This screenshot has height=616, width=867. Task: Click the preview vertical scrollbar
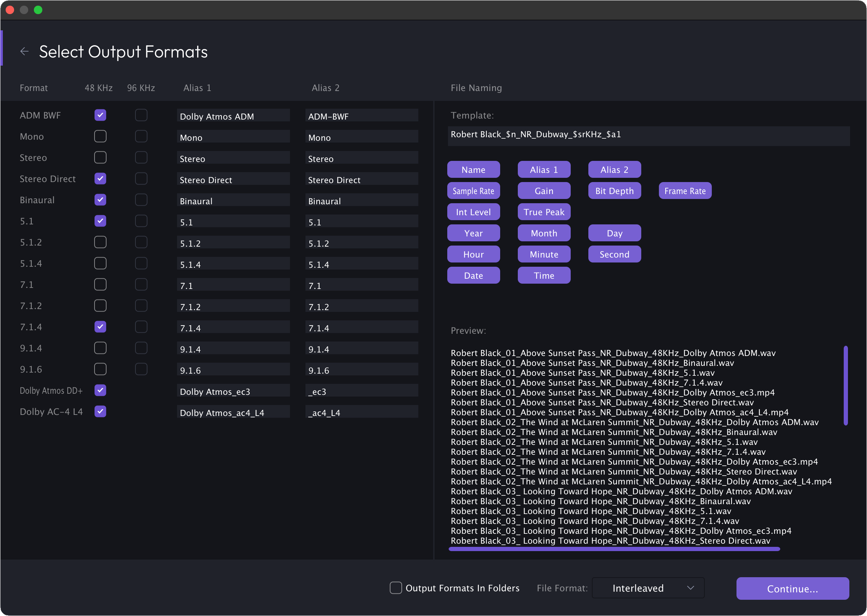point(845,385)
